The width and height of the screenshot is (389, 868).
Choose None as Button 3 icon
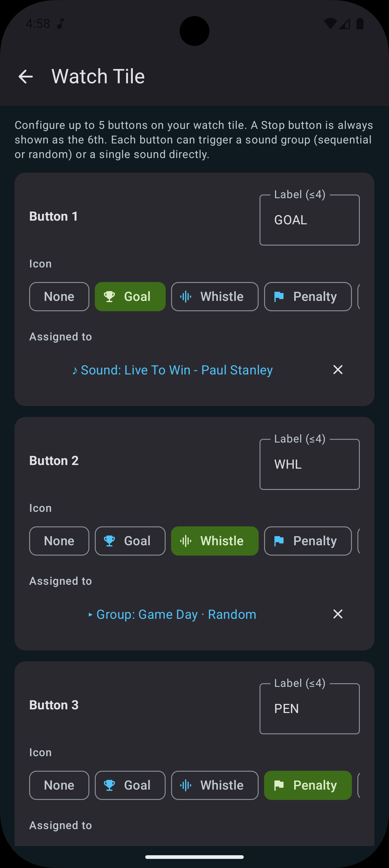[x=59, y=785]
